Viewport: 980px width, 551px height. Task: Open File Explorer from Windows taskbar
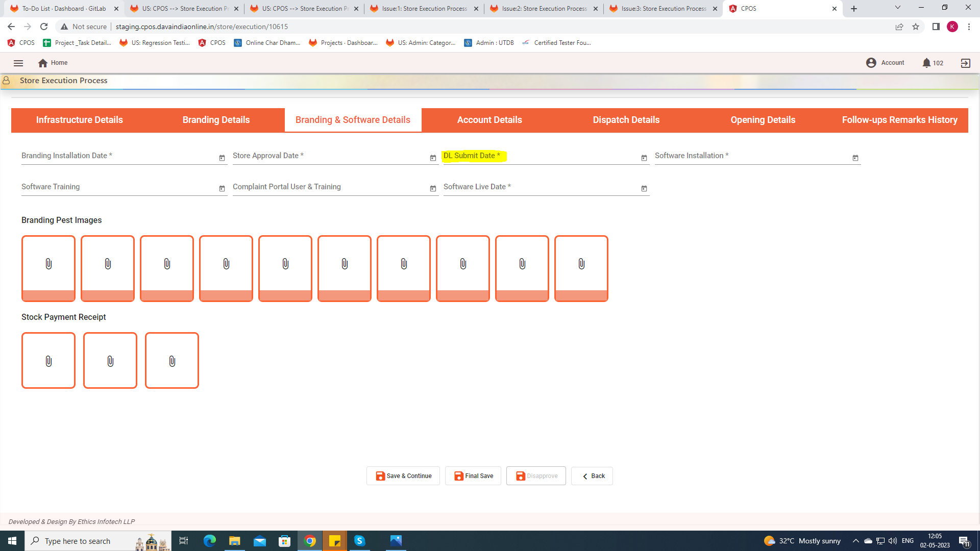pyautogui.click(x=234, y=541)
